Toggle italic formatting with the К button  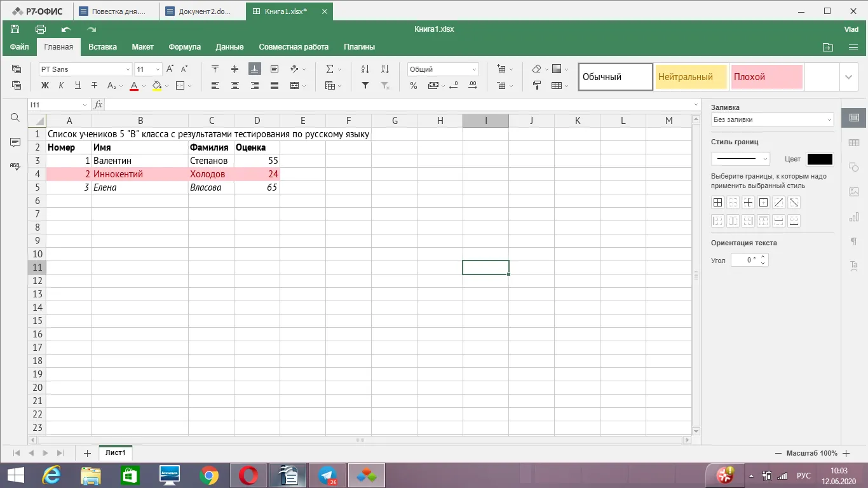coord(61,86)
